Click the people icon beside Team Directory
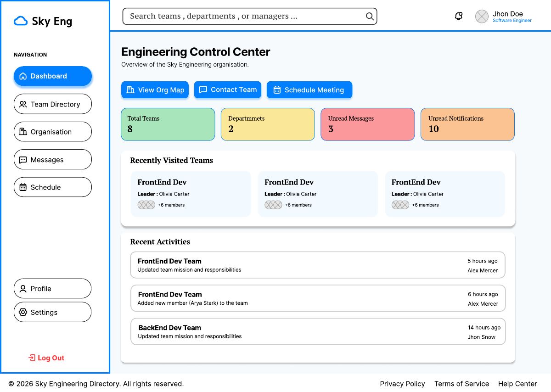The height and width of the screenshot is (392, 551). (22, 104)
